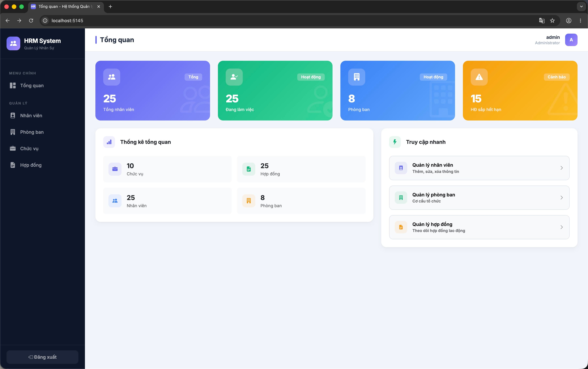588x369 pixels.
Task: Go to Nhân viên in sidebar
Action: point(42,115)
